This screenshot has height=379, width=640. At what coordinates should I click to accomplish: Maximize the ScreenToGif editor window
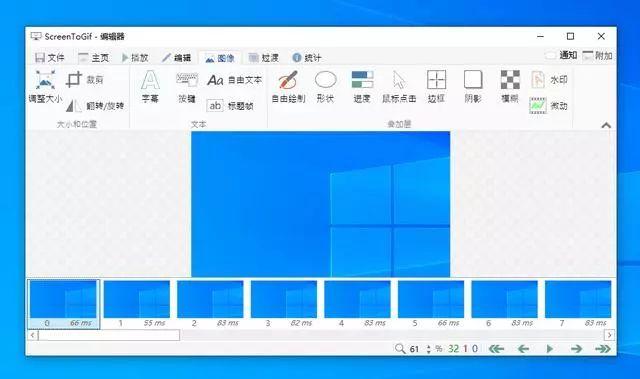(570, 36)
